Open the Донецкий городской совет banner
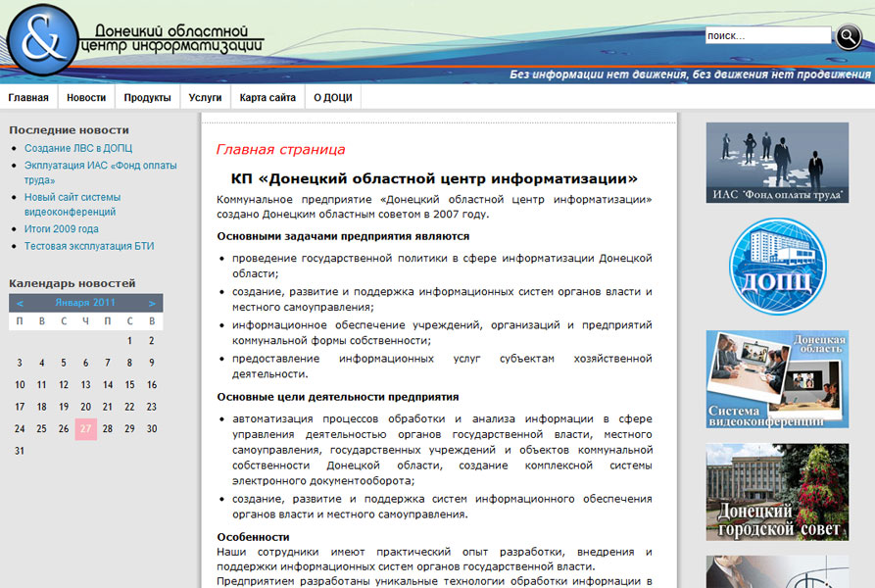Viewport: 875px width, 588px height. [777, 492]
